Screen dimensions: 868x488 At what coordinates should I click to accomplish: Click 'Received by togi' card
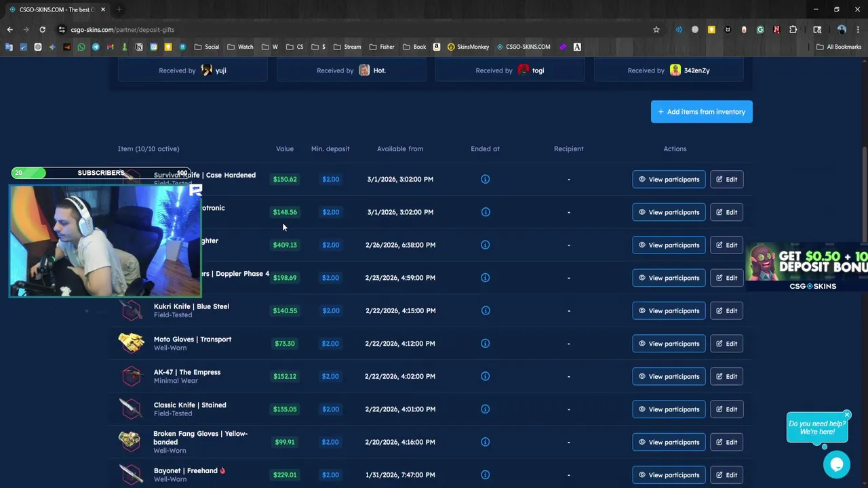pyautogui.click(x=509, y=70)
